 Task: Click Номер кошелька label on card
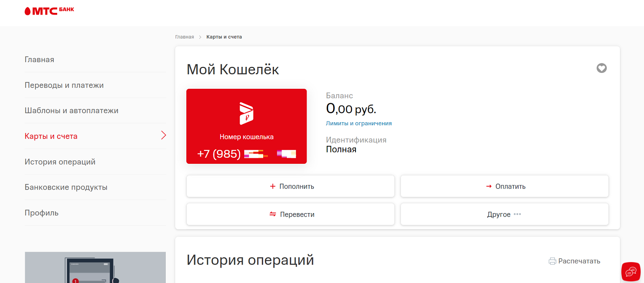pos(246,137)
